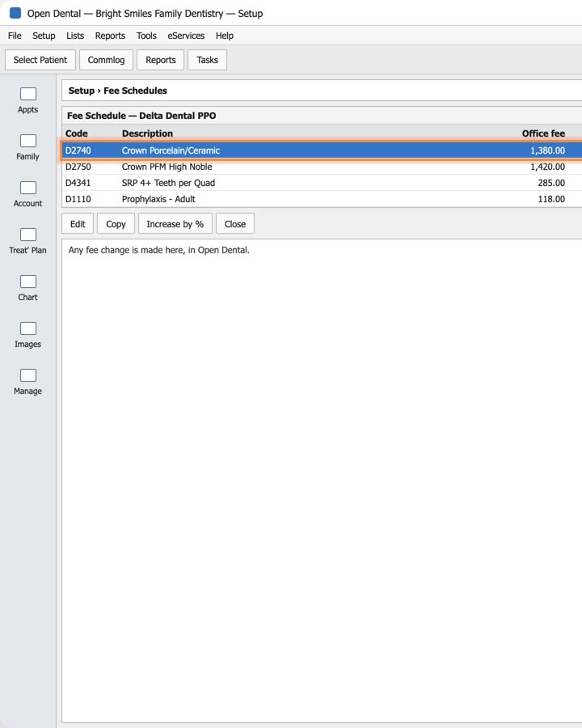Image resolution: width=582 pixels, height=728 pixels.
Task: Click Crown PFM High Noble description
Action: point(167,167)
